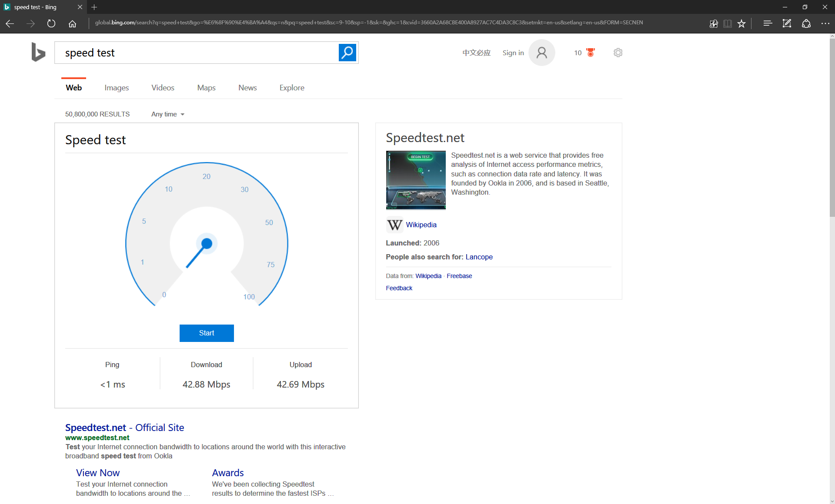The height and width of the screenshot is (504, 835).
Task: Click the browser forward arrow
Action: point(30,23)
